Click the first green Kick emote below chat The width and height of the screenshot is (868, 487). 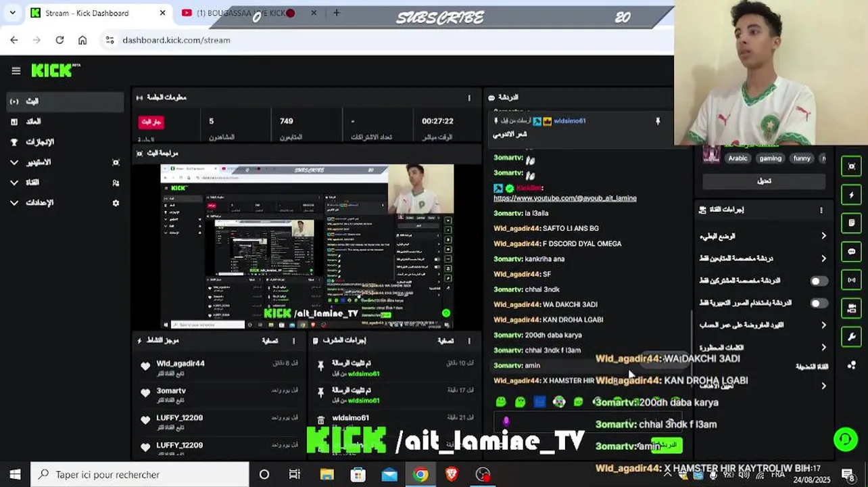[x=501, y=402]
